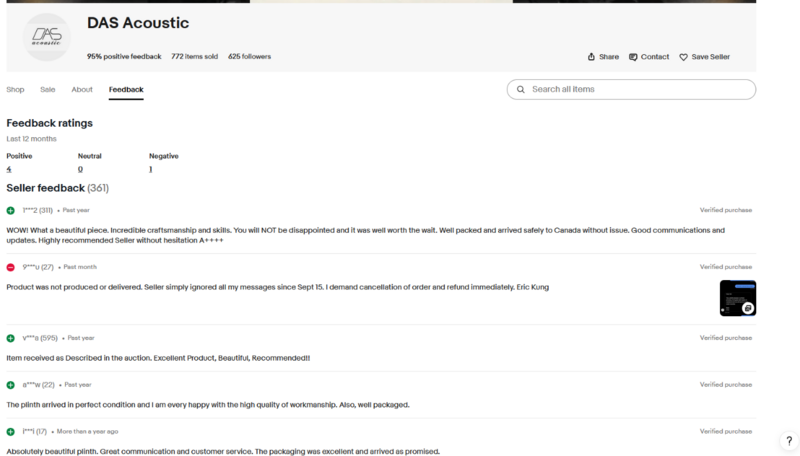Click green positive icon beside a***w review
Image resolution: width=800 pixels, height=456 pixels.
[x=11, y=385]
